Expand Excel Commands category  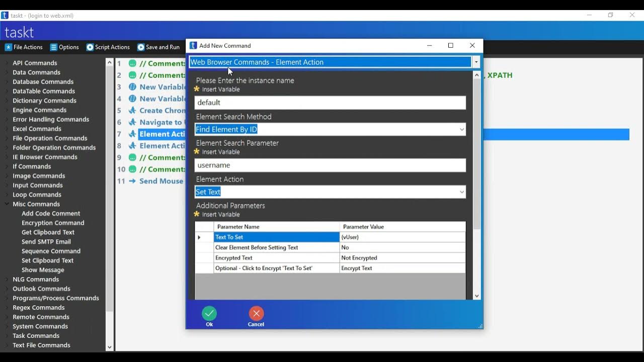[x=7, y=129]
